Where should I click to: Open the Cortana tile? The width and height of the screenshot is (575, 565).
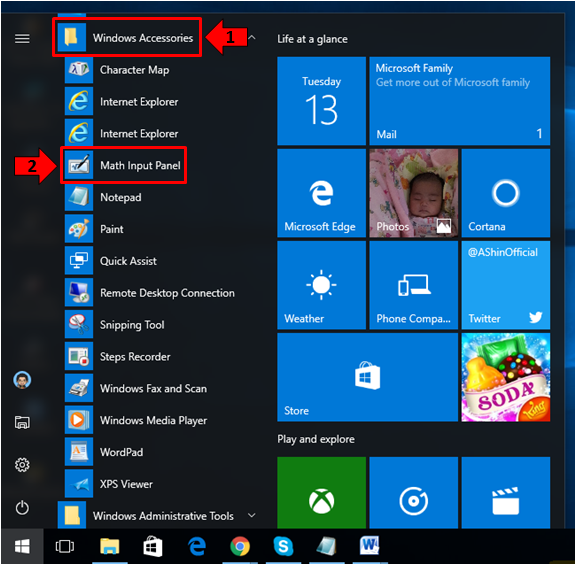(506, 193)
